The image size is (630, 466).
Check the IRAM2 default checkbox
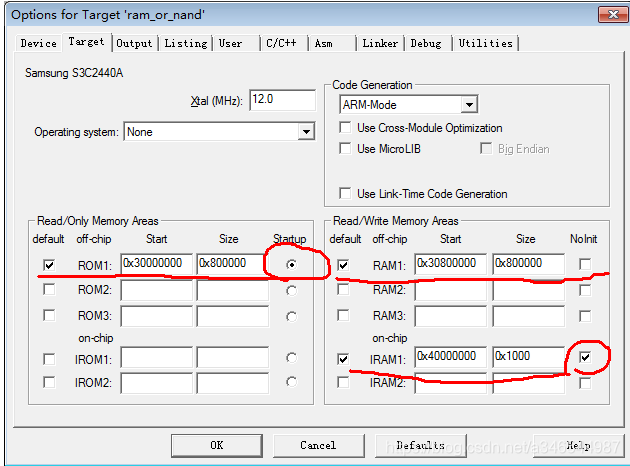click(x=343, y=382)
